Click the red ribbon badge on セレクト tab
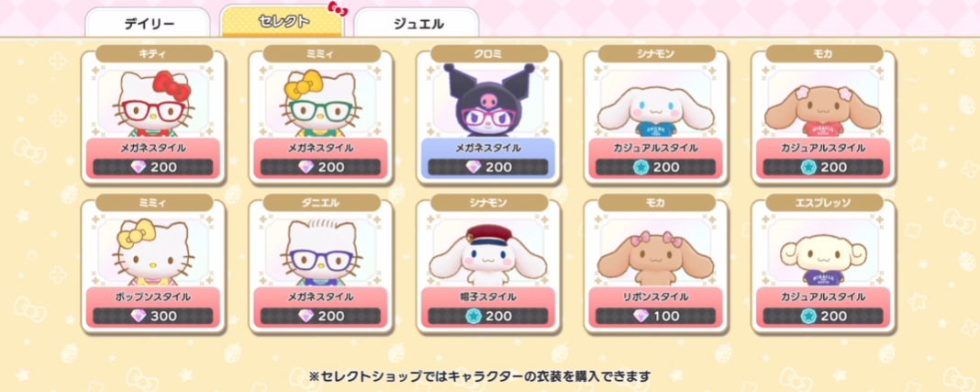Viewport: 980px width, 392px height. pyautogui.click(x=338, y=9)
